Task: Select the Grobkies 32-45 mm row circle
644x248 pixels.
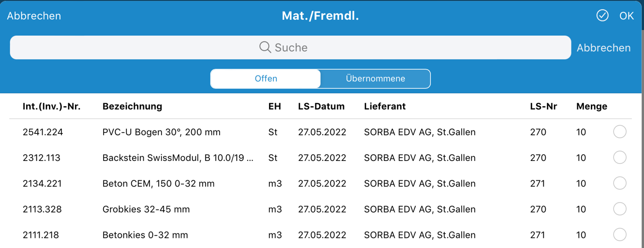Action: point(620,209)
